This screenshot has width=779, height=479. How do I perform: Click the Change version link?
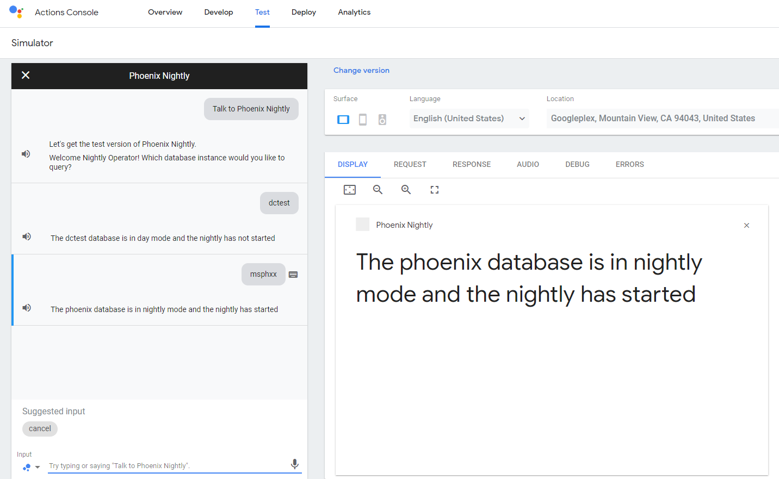[361, 71]
